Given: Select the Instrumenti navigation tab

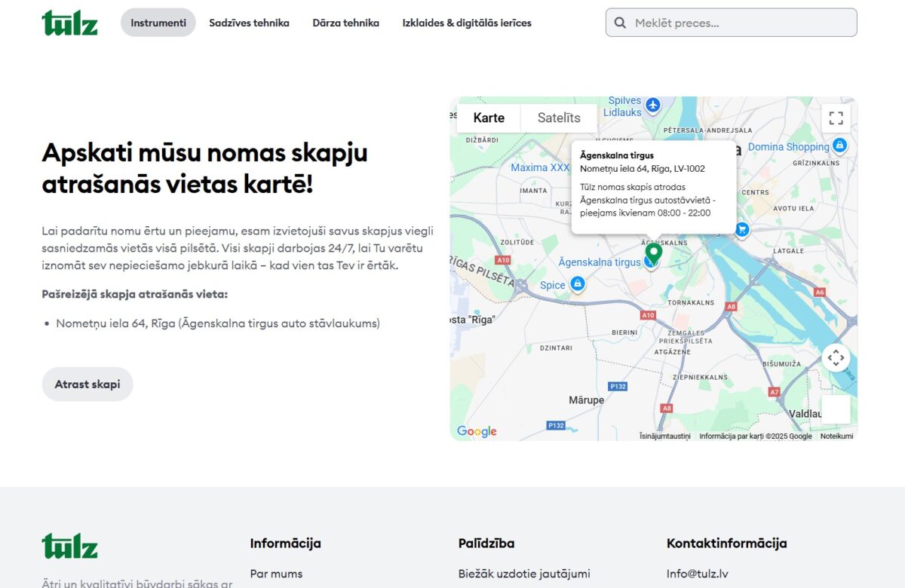Looking at the screenshot, I should [x=158, y=23].
